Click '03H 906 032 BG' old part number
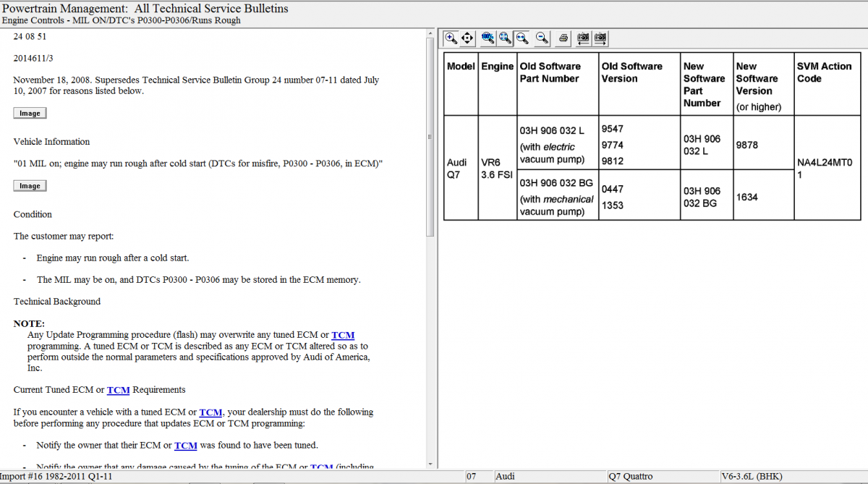This screenshot has width=868, height=484. point(557,182)
